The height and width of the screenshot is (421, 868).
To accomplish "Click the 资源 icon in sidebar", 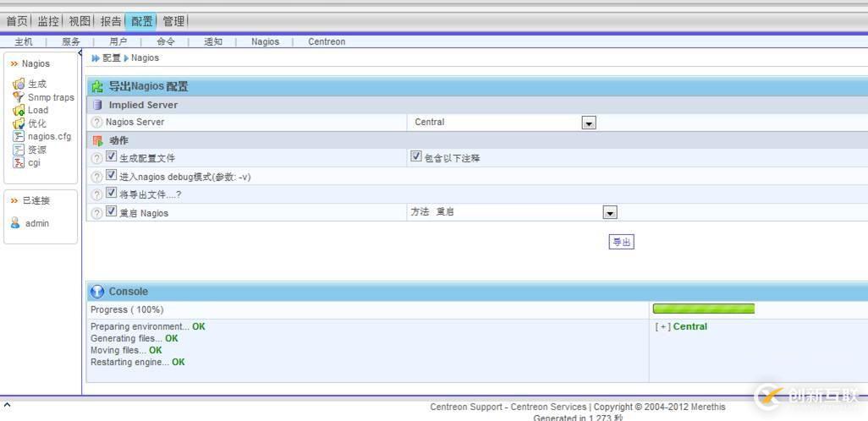I will 19,150.
